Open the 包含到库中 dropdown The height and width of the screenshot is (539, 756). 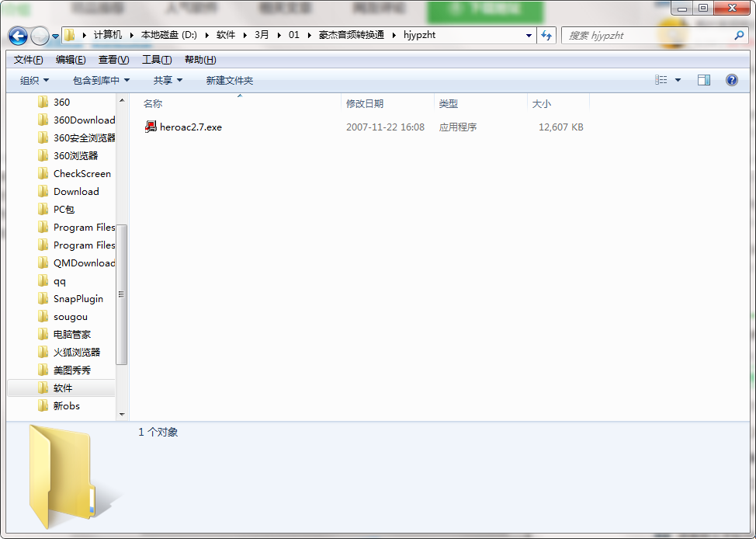pos(101,80)
